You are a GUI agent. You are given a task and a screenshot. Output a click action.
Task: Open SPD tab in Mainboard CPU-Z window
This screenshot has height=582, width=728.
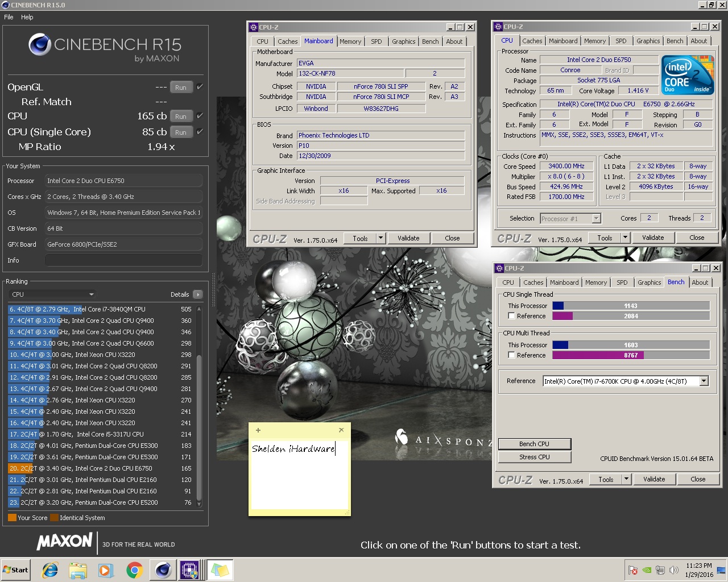[377, 41]
